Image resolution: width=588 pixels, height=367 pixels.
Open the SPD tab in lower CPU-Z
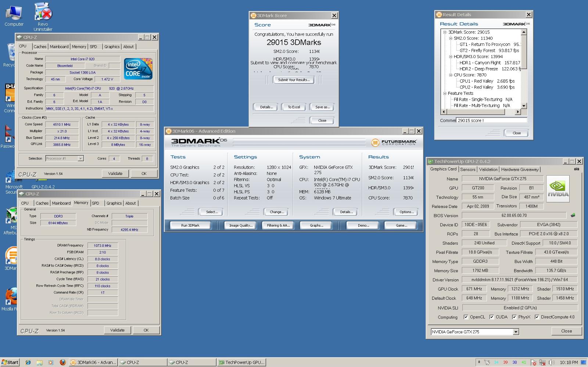(96, 203)
